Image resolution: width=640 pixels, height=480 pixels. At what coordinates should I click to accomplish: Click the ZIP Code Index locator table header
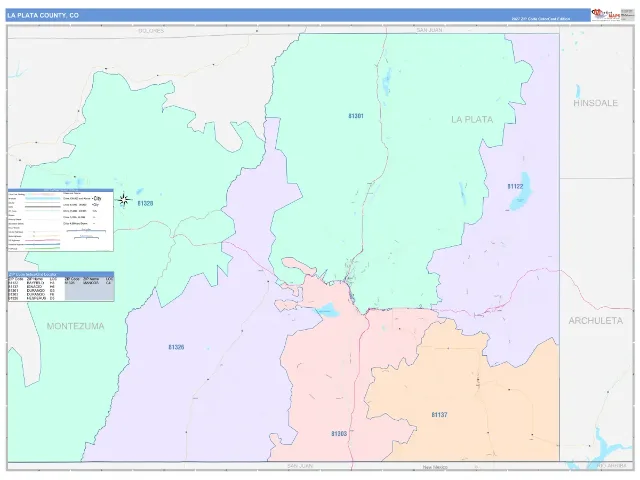[x=61, y=274]
